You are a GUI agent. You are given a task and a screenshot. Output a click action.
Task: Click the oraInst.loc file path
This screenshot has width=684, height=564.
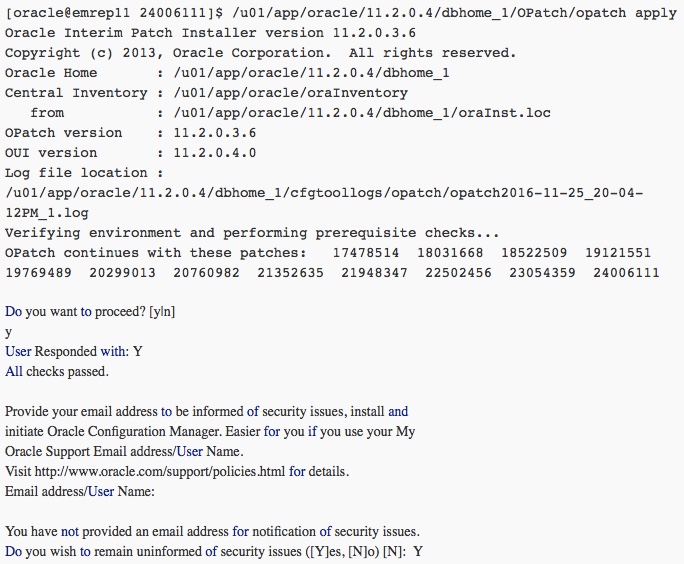(361, 113)
